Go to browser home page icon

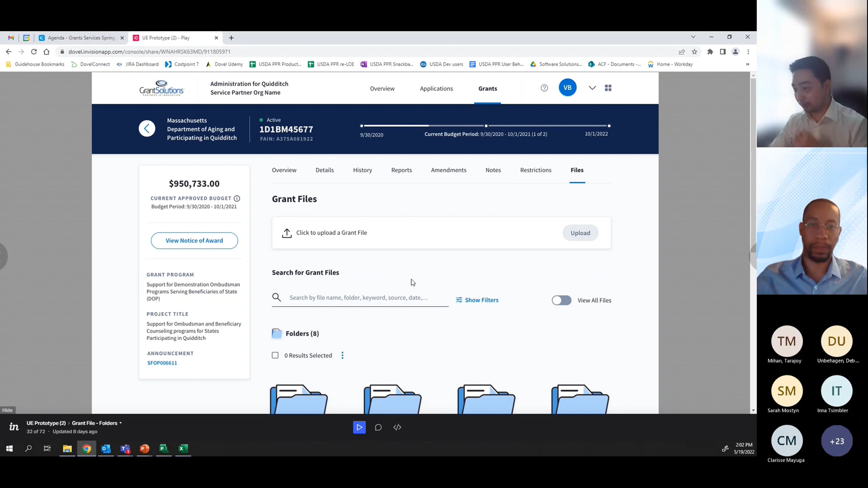click(x=46, y=52)
